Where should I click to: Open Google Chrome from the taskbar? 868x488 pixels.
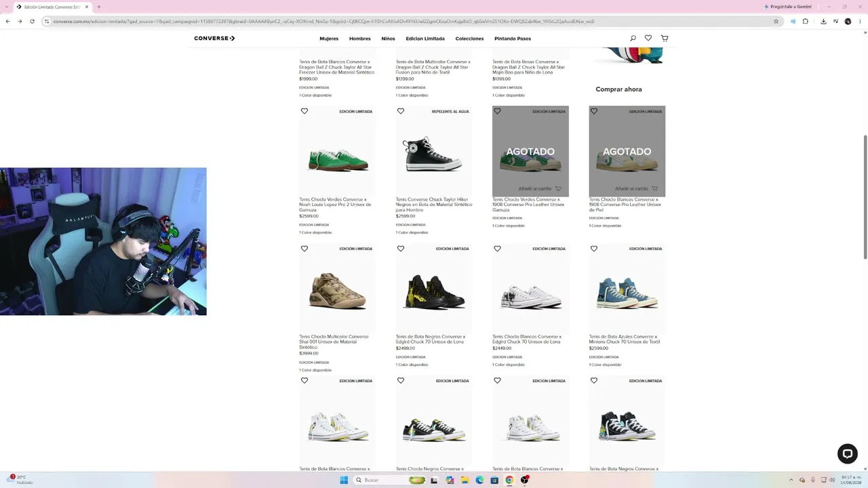509,480
